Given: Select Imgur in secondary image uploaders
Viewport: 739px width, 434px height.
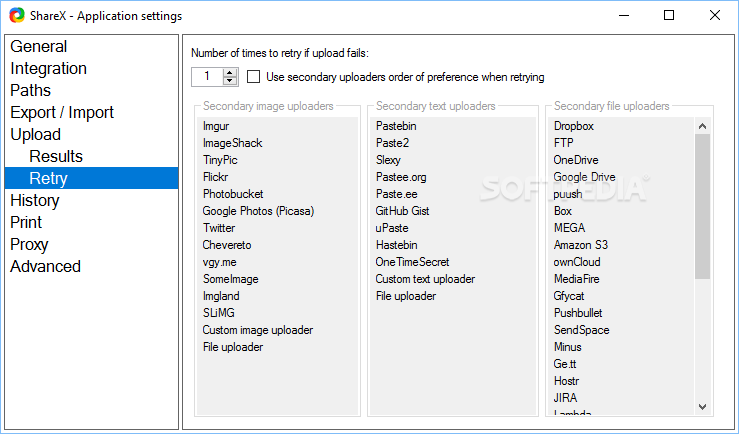Looking at the screenshot, I should pos(216,126).
